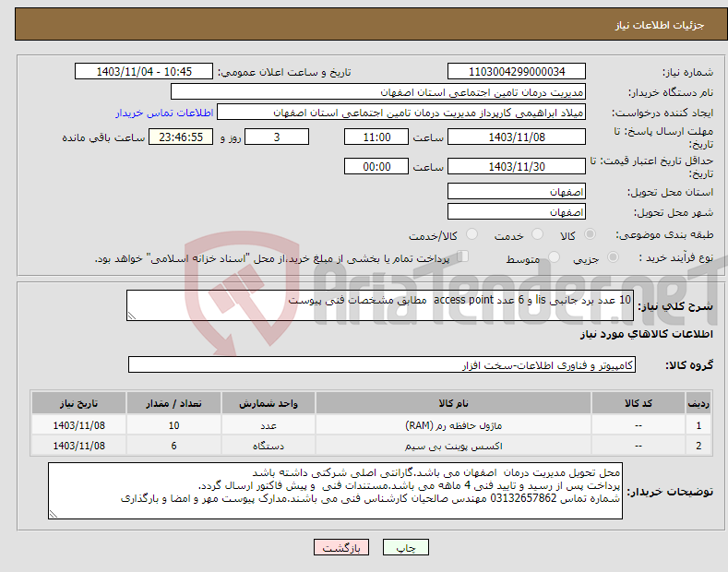Click the ردیف column header
This screenshot has height=572, width=728.
click(698, 403)
